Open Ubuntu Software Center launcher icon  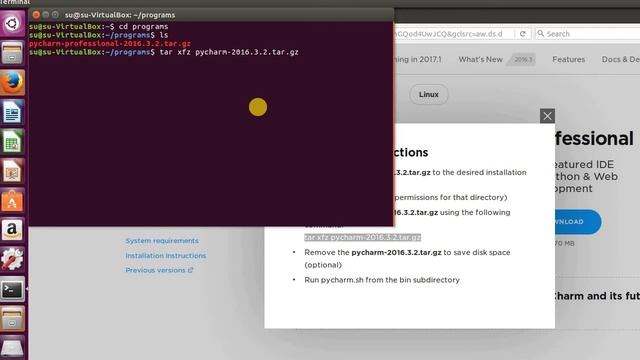tap(12, 201)
